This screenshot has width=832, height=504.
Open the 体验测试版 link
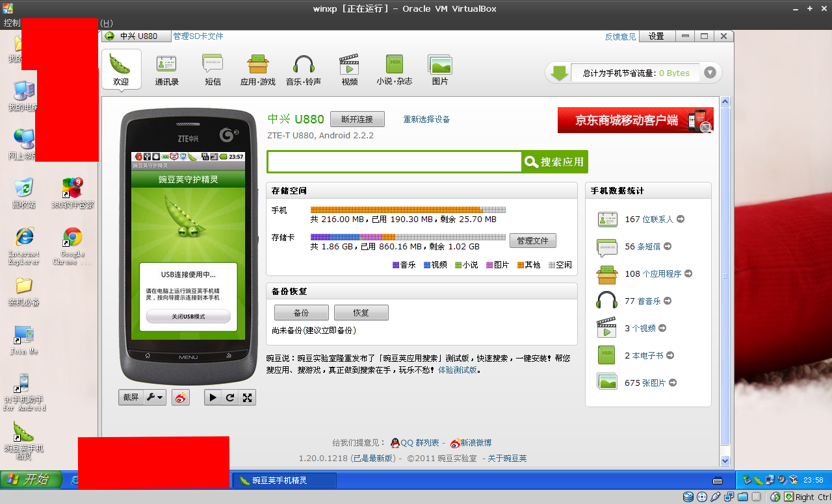458,370
